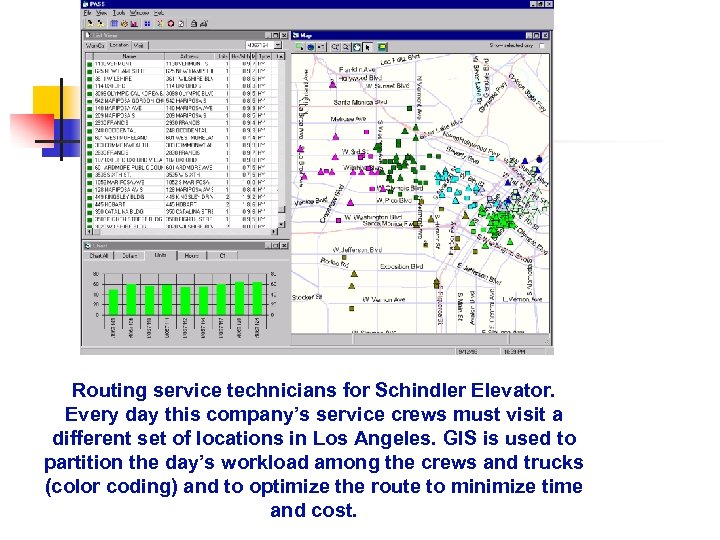
Task: Click the second yellow-black icon in main toolbar
Action: coord(100,23)
